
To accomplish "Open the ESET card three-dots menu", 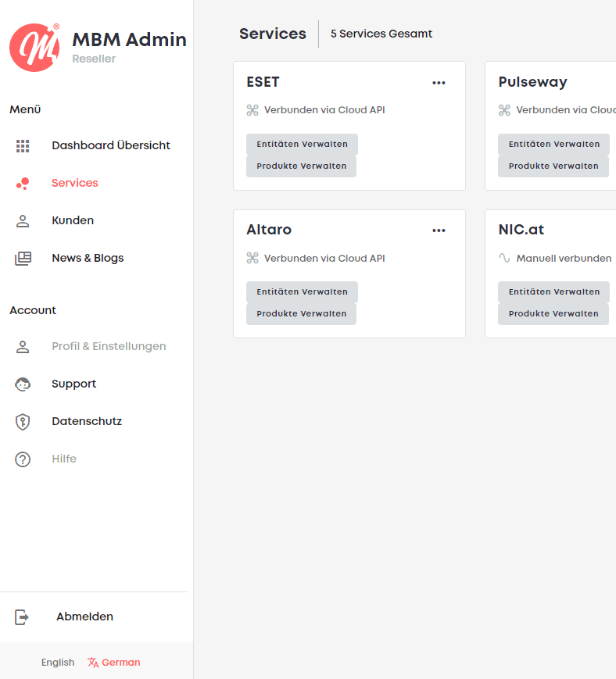I will click(x=439, y=83).
